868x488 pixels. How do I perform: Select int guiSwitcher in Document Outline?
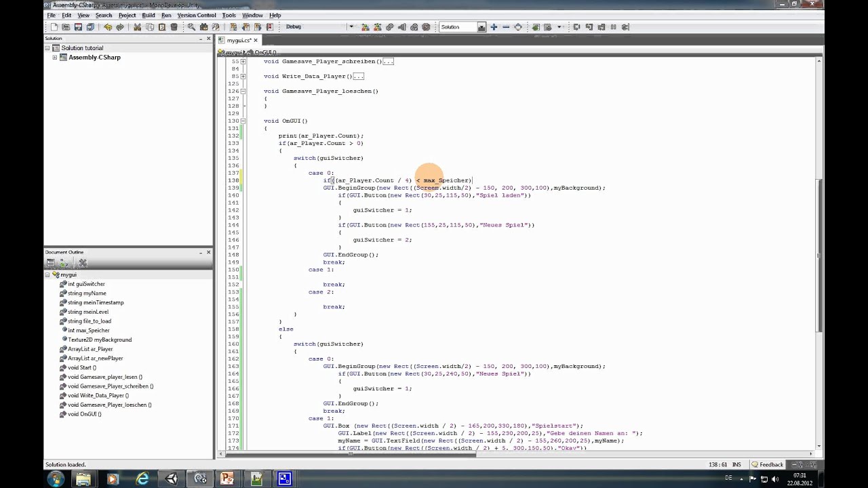86,284
